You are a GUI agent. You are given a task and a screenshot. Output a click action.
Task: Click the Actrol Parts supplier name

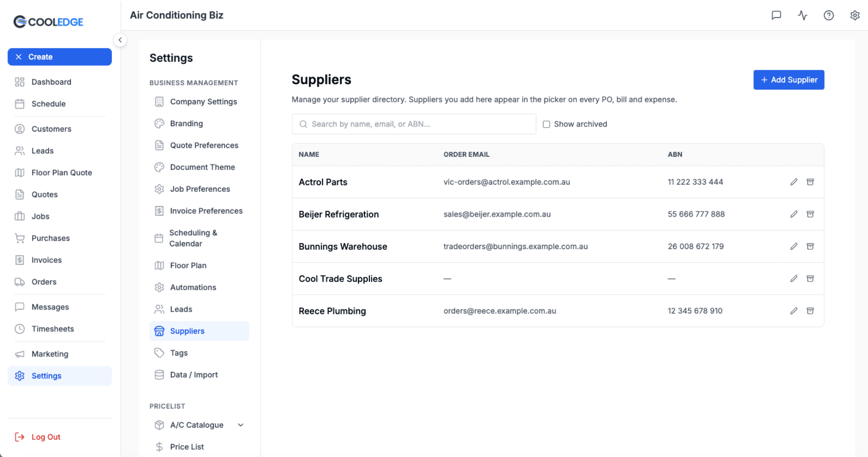[323, 182]
